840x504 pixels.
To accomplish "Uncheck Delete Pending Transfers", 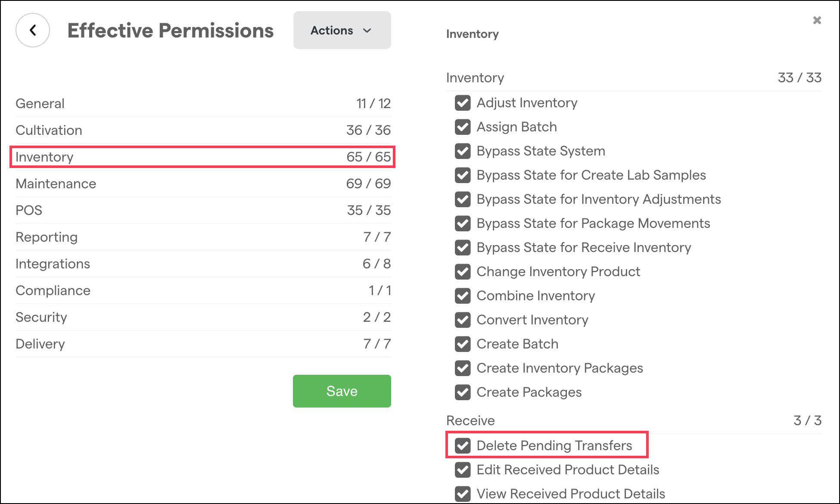I will coord(463,446).
